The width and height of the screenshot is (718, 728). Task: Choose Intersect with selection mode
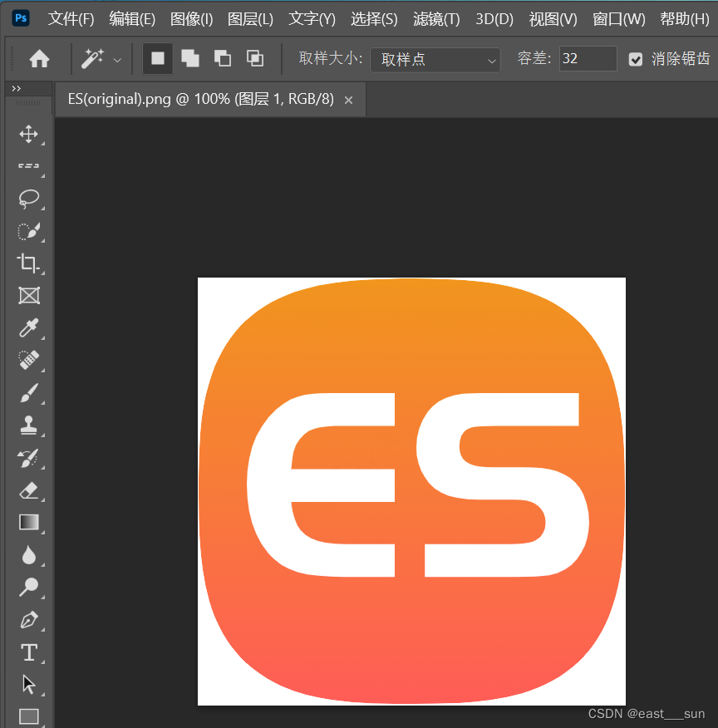255,58
